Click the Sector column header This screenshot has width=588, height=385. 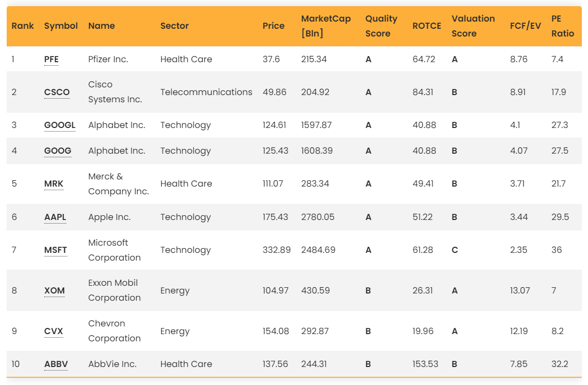(x=175, y=26)
